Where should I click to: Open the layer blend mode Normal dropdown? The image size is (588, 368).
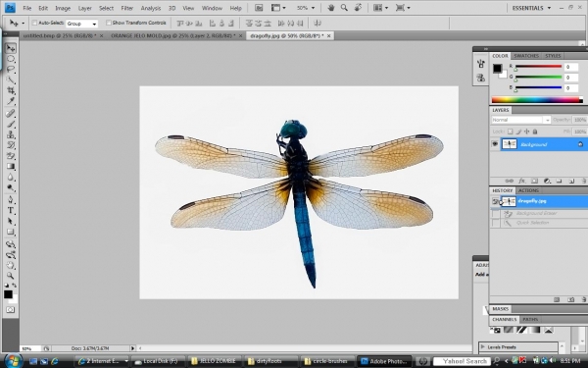[521, 120]
